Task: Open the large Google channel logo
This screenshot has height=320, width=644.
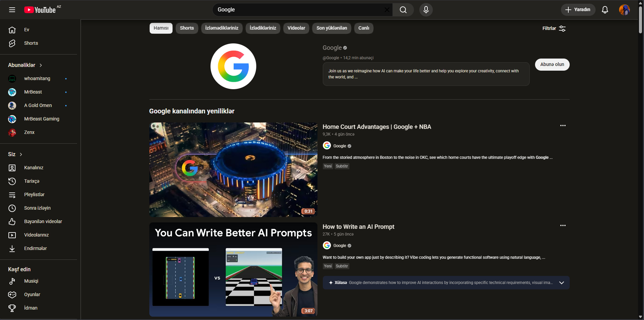Action: 233,66
